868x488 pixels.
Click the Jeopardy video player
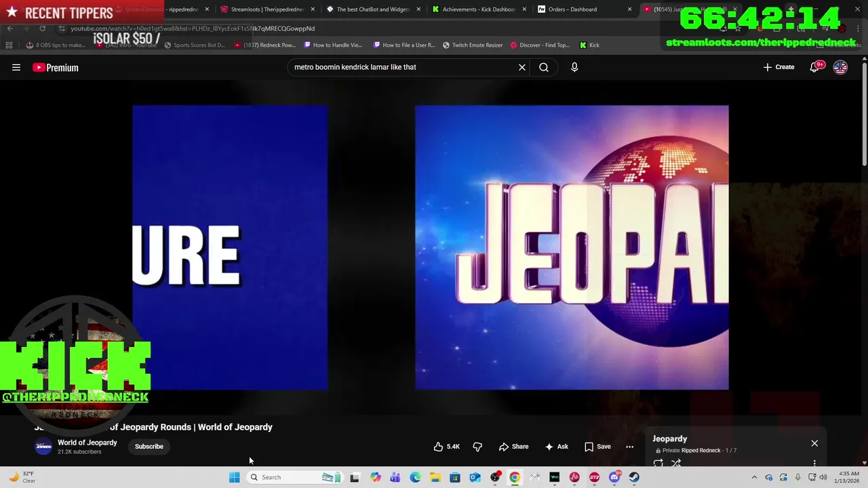coord(431,247)
